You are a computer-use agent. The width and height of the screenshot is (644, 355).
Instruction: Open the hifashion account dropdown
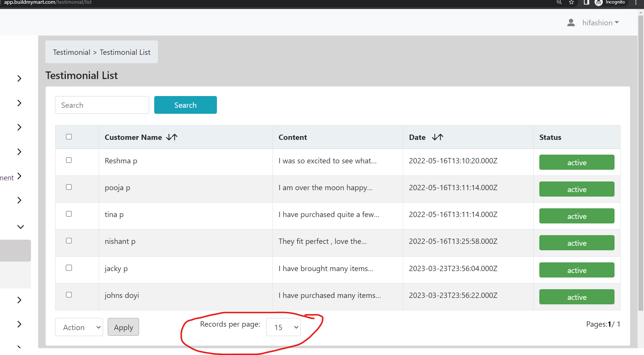(x=601, y=23)
